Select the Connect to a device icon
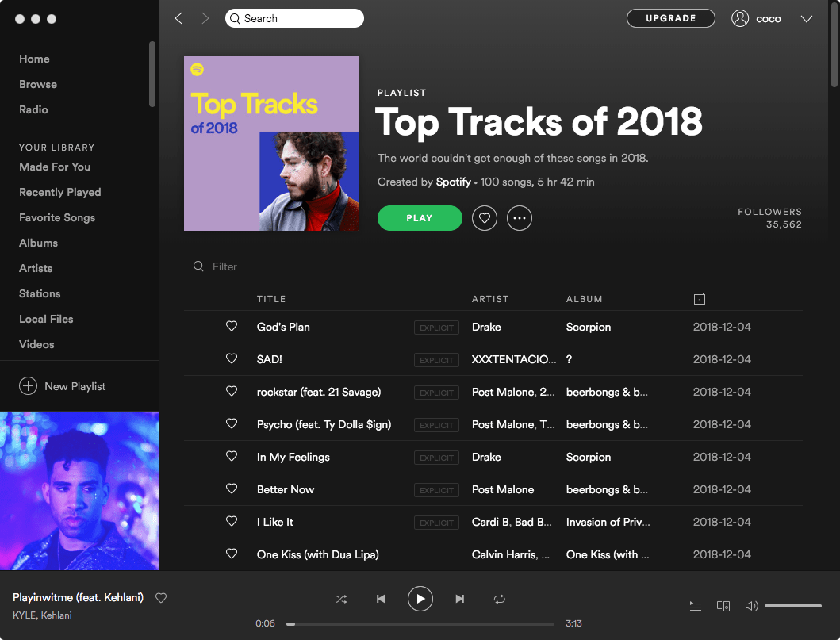Screen dimensions: 840x640 pos(723,606)
